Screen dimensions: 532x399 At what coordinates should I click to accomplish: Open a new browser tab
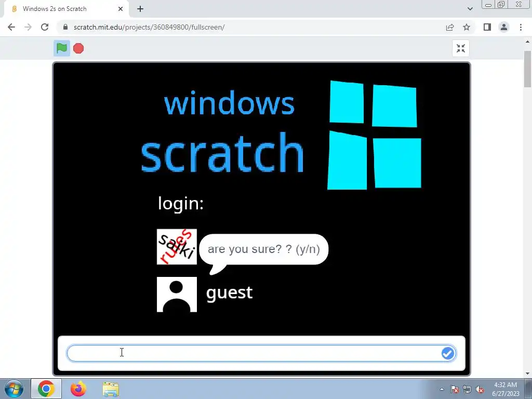[140, 9]
